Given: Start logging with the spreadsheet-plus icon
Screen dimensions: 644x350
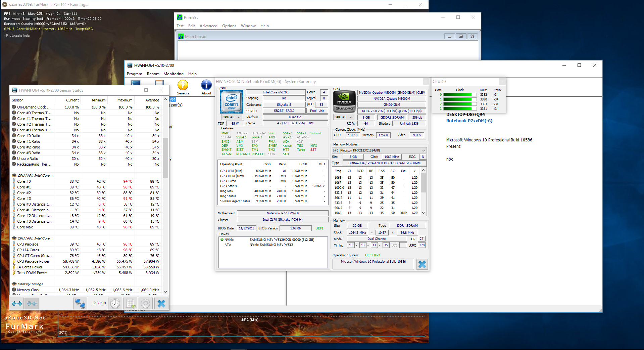Looking at the screenshot, I should coord(131,304).
